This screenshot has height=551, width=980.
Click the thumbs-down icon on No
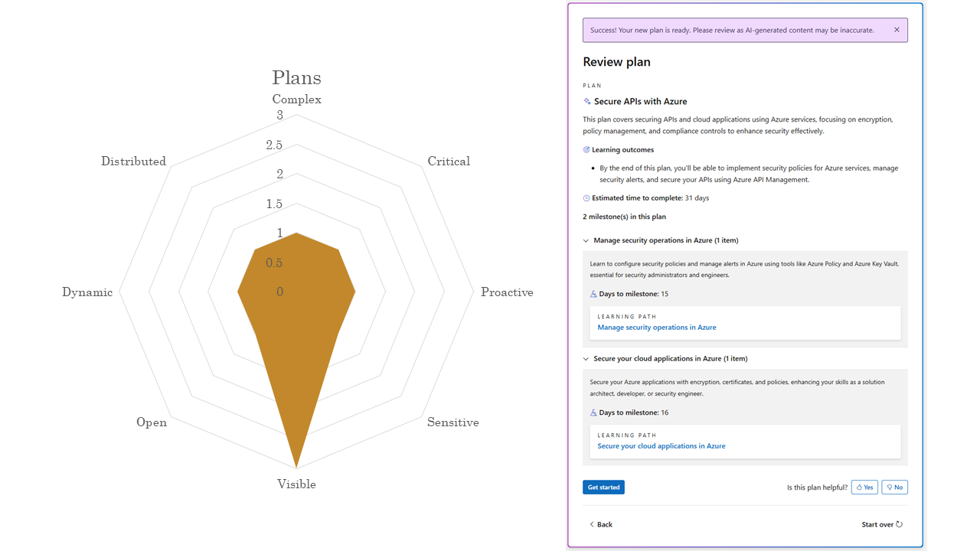890,487
